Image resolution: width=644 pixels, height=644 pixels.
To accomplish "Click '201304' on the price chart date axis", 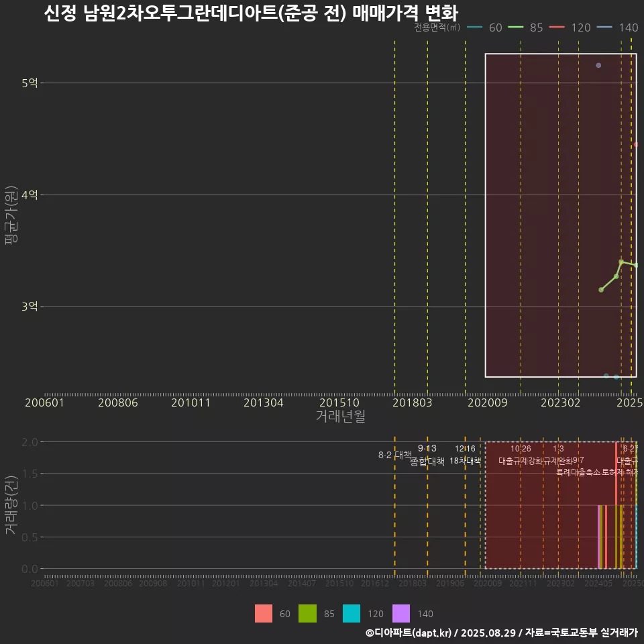I will (x=264, y=402).
